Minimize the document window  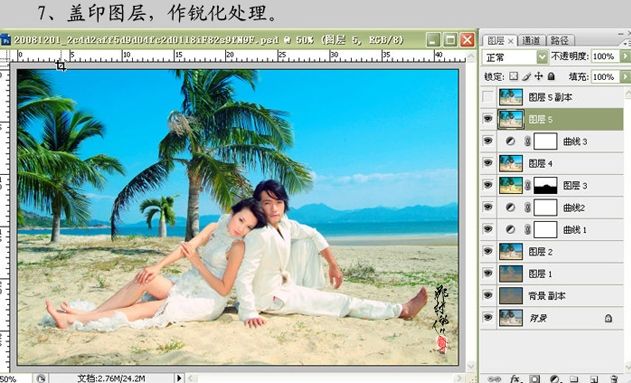(433, 40)
